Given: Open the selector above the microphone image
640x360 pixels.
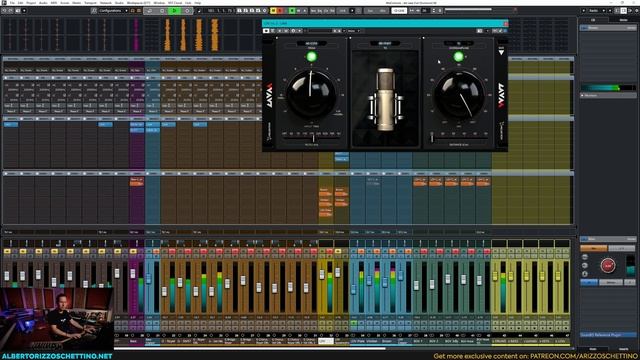Looking at the screenshot, I should 385,43.
